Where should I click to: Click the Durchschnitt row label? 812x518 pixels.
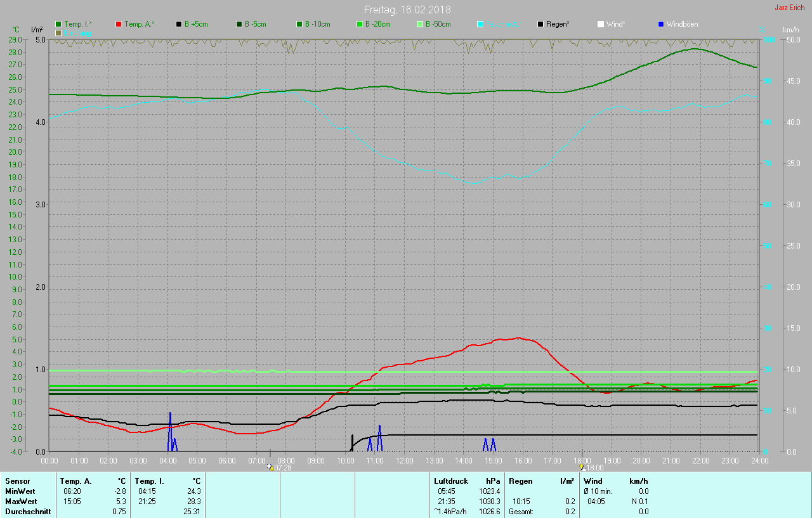(x=28, y=512)
